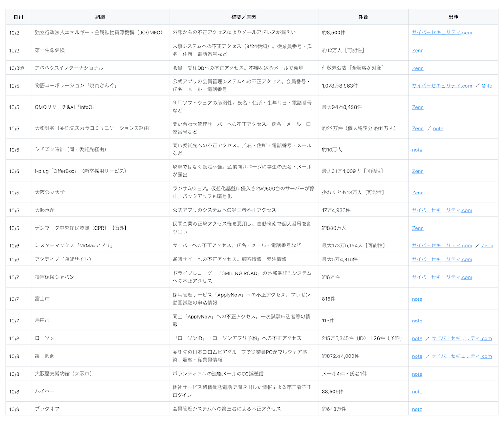The width and height of the screenshot is (504, 424).
Task: Open Zenn link for 大阪公立大学 row
Action: tap(418, 193)
